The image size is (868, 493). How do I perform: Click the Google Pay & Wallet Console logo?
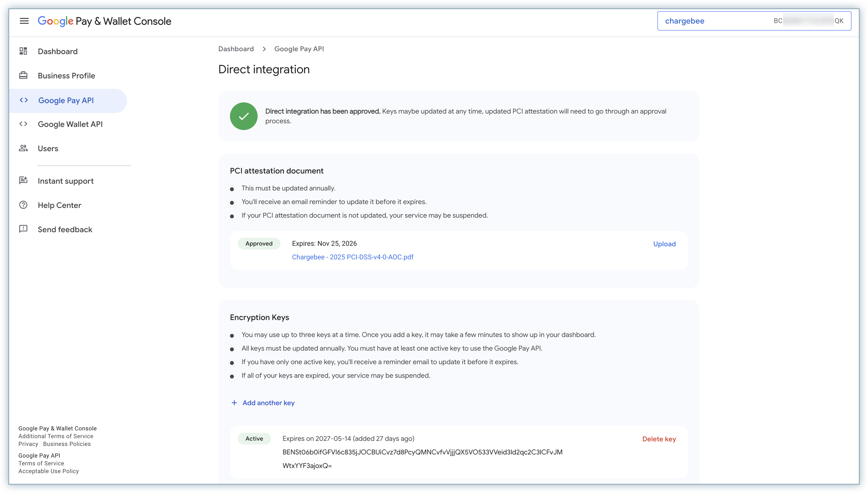(104, 21)
